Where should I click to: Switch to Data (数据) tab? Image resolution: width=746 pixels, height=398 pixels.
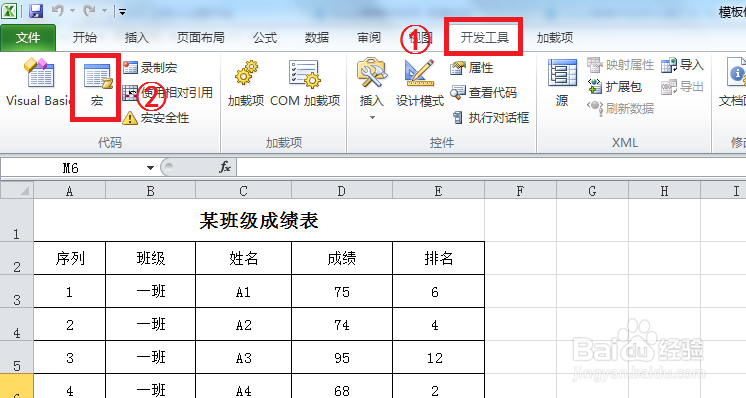pos(317,38)
